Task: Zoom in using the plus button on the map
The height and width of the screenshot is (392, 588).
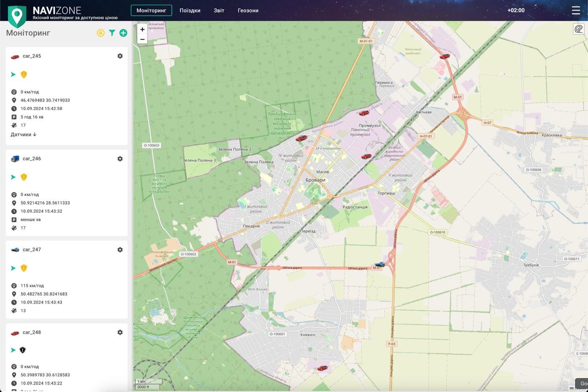Action: click(142, 29)
